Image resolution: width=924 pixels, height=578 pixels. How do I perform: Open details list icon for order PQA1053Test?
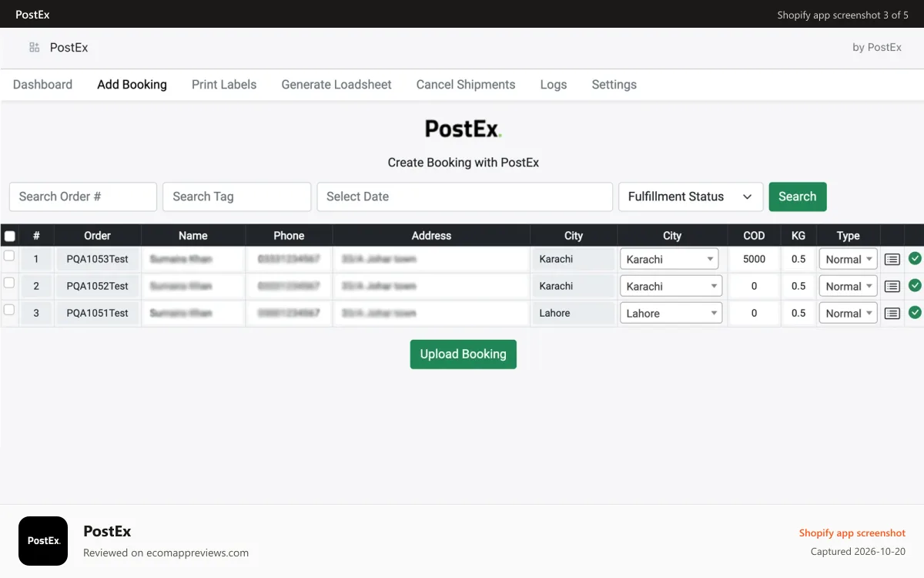892,260
